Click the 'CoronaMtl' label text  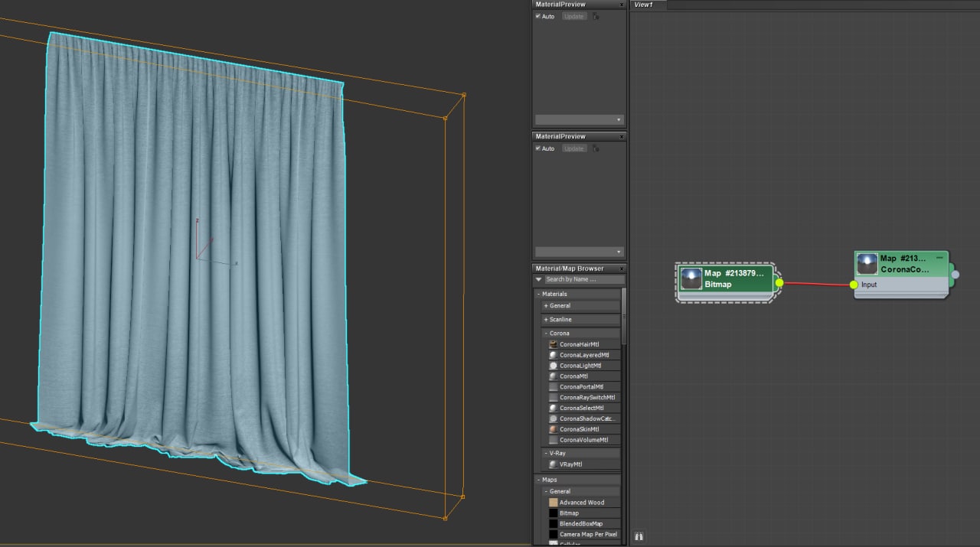[573, 376]
